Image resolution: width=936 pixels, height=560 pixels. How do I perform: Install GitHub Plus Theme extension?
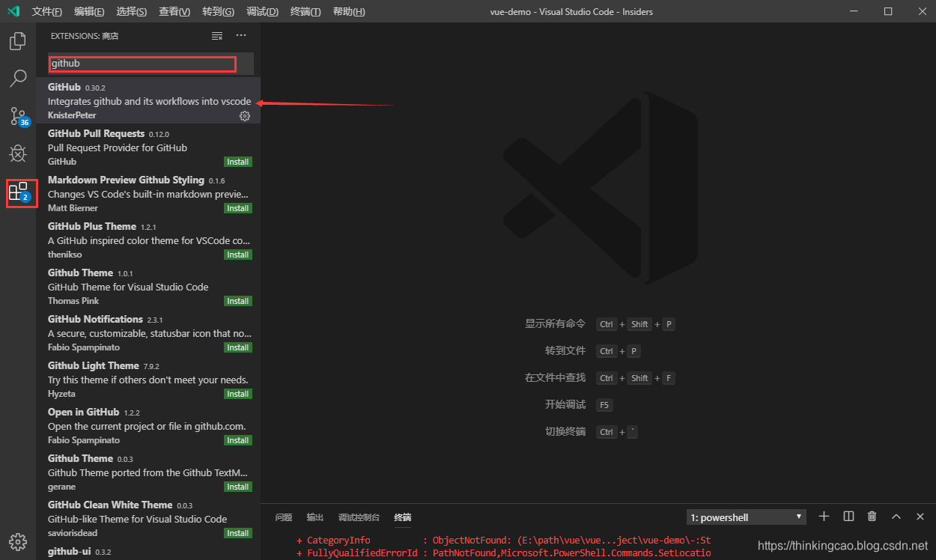tap(238, 255)
